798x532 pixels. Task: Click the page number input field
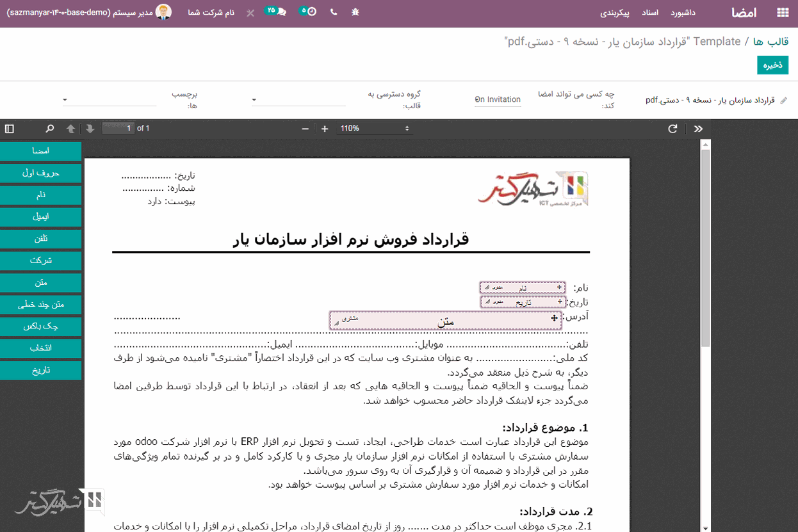(x=118, y=129)
